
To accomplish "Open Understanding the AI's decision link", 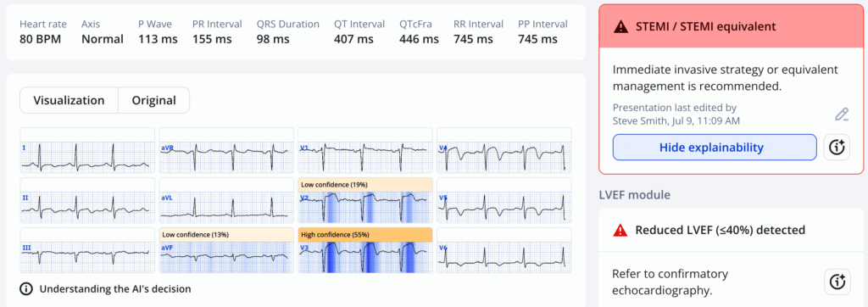I will pyautogui.click(x=115, y=288).
